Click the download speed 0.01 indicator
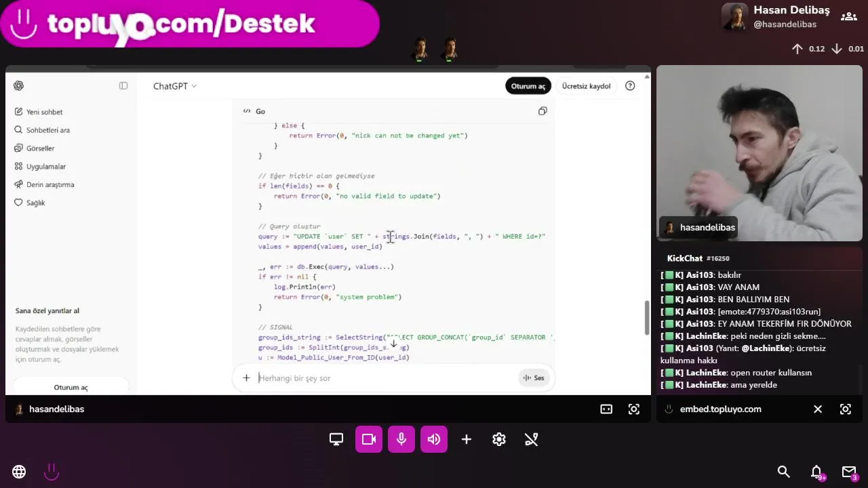Viewport: 868px width, 488px height. point(847,49)
